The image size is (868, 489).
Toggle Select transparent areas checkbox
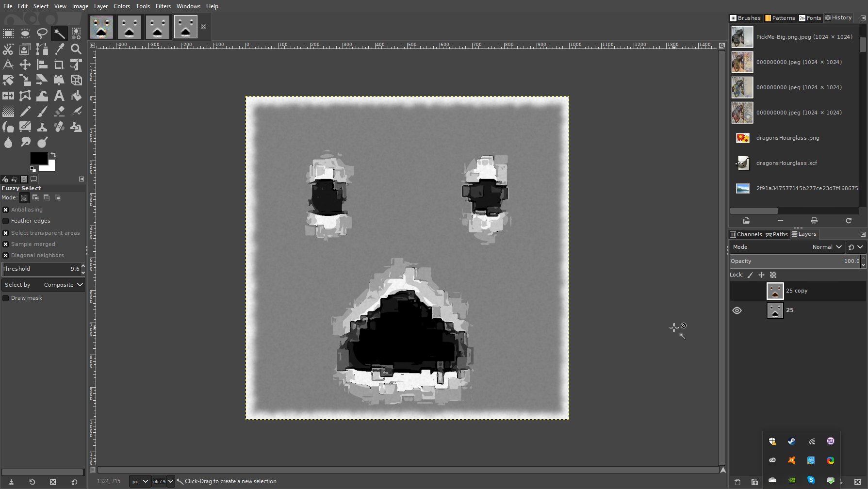tap(5, 233)
